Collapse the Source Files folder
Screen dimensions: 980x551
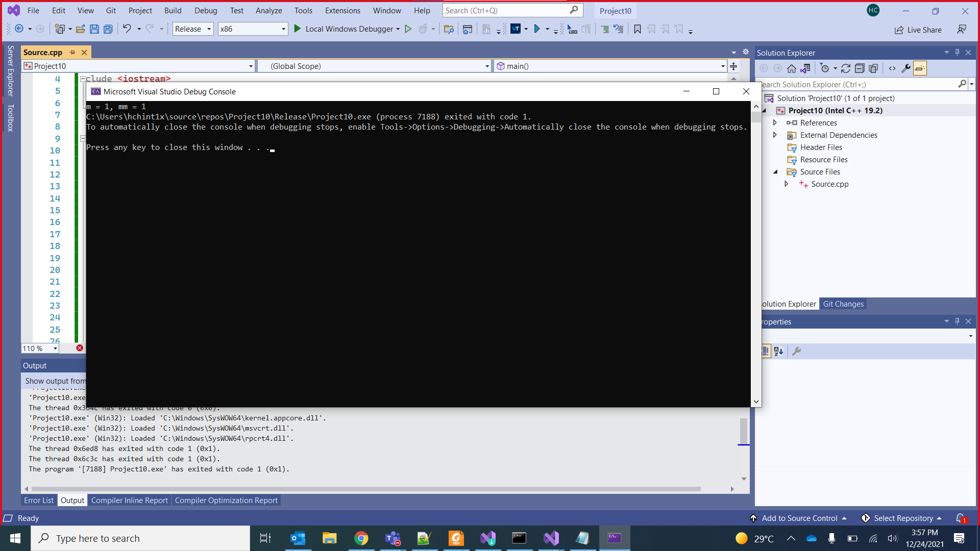(776, 172)
